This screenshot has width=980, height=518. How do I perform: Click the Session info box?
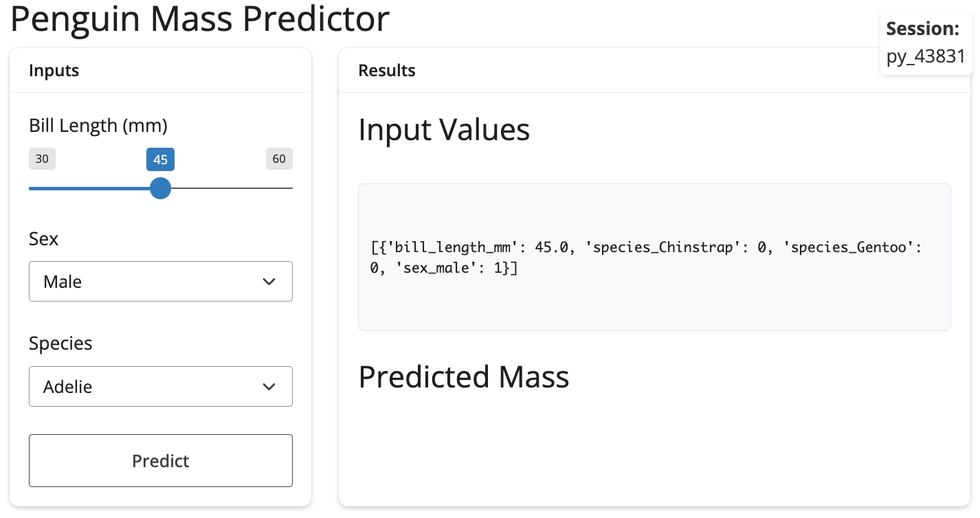click(x=925, y=43)
